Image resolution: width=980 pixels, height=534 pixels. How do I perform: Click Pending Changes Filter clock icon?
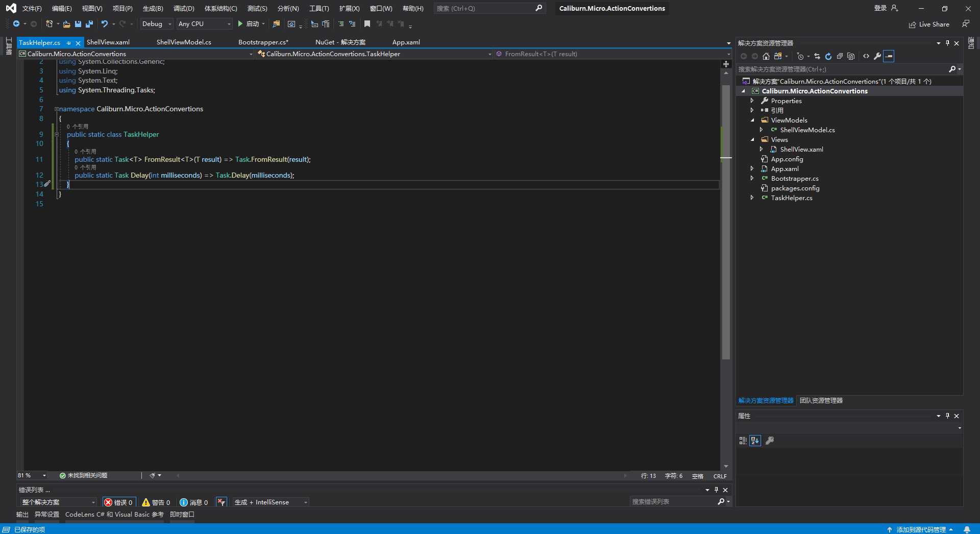coord(800,56)
